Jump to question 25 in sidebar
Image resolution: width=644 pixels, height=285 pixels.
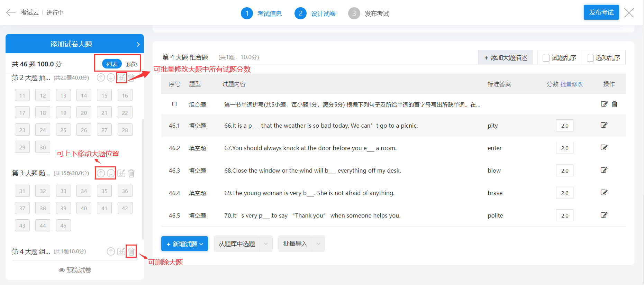(x=63, y=130)
